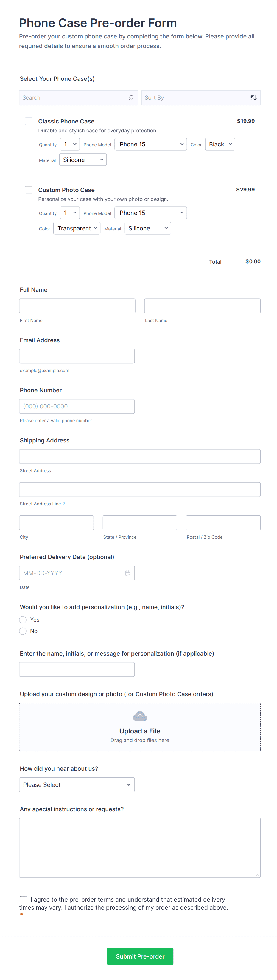277x980 pixels.
Task: Click the special instructions text area
Action: point(140,848)
